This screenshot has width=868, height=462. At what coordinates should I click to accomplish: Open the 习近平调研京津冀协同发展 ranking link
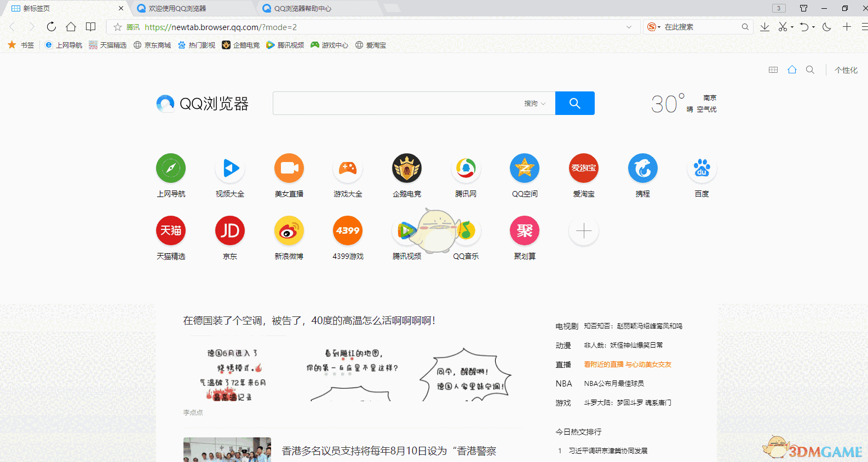pyautogui.click(x=608, y=451)
